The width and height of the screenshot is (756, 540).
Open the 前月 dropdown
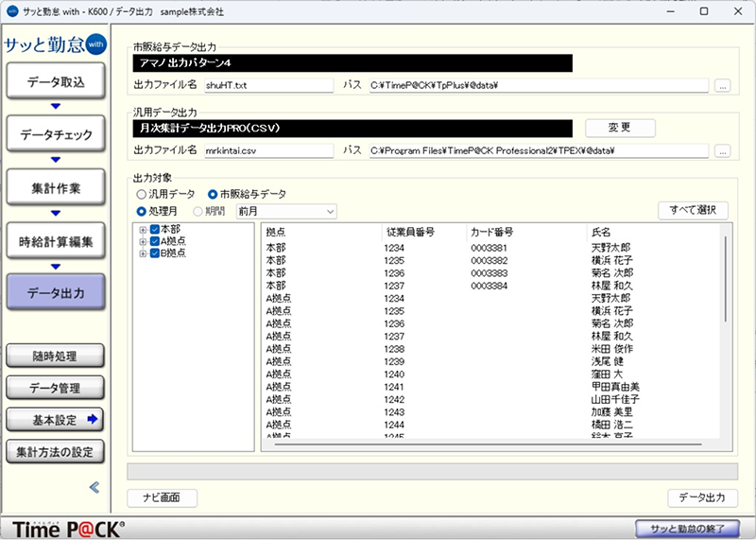286,212
